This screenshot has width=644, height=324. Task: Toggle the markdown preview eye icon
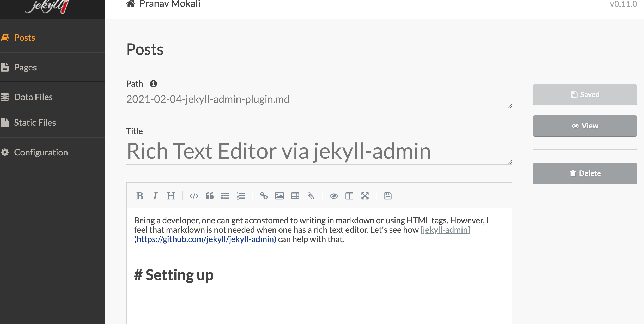(334, 196)
